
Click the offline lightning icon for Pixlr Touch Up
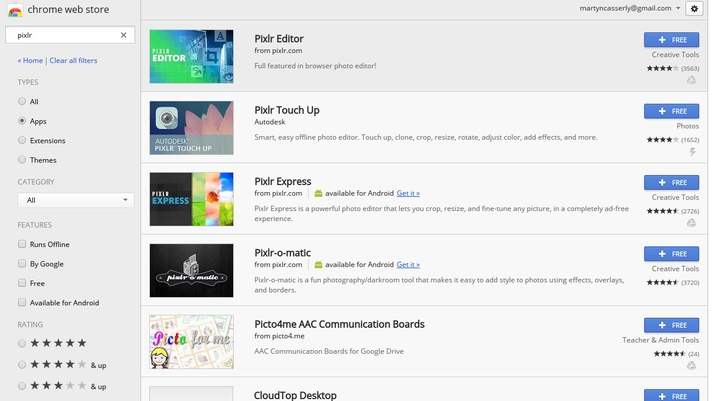692,152
